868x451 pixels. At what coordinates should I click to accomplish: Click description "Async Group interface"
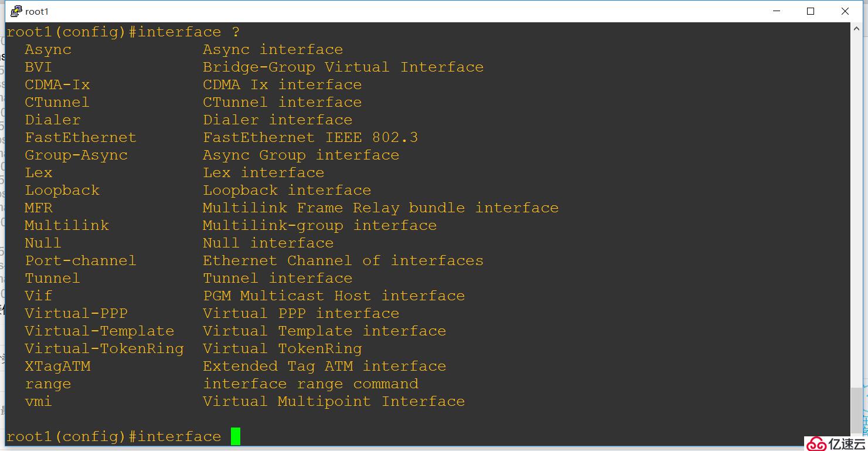click(301, 155)
